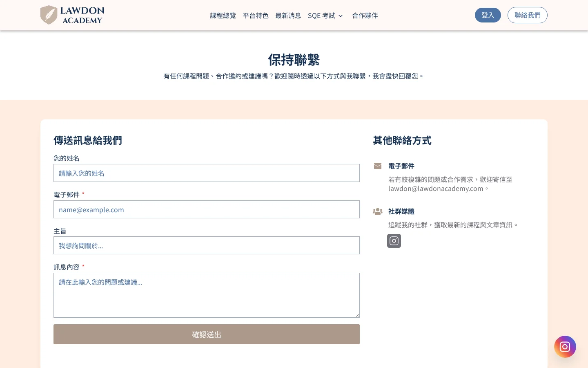
Task: Select the 平台特色 navigation item
Action: point(256,16)
